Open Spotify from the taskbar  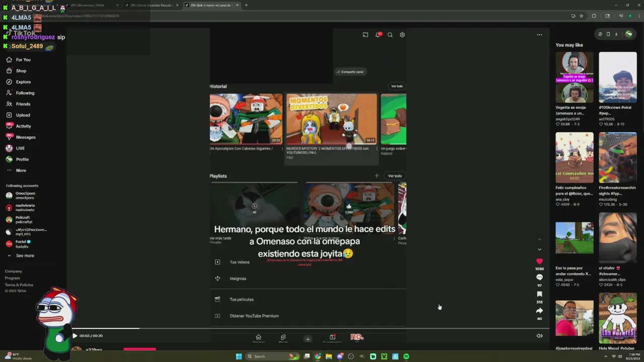click(406, 356)
